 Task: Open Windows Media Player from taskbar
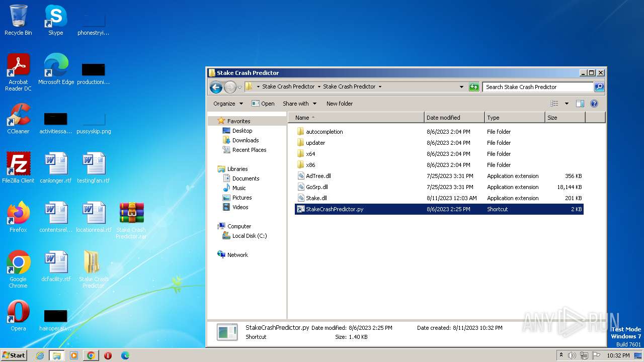click(x=74, y=355)
